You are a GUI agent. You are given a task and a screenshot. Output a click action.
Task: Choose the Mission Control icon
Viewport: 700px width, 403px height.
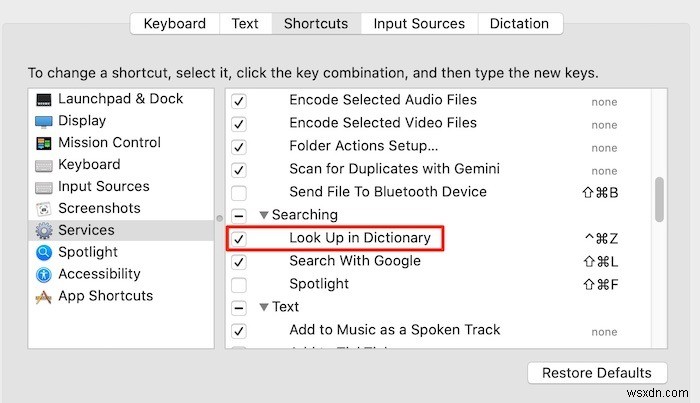(x=44, y=143)
